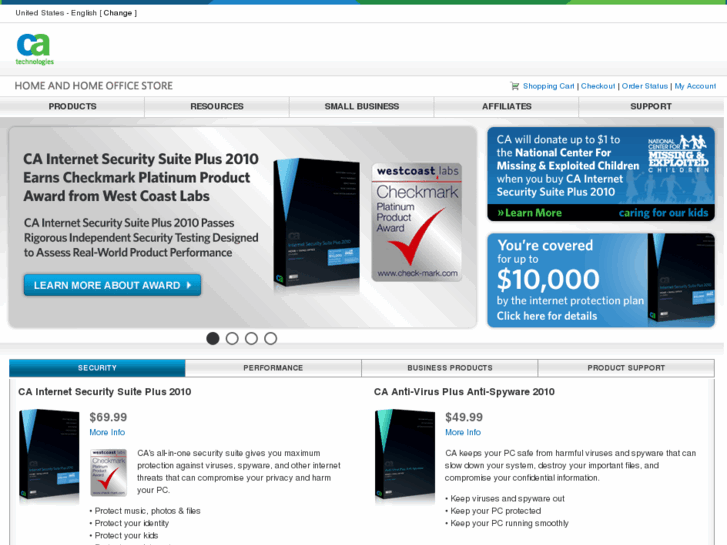Screen dimensions: 727x545
Task: Open More Info link under $49.99
Action: [463, 432]
